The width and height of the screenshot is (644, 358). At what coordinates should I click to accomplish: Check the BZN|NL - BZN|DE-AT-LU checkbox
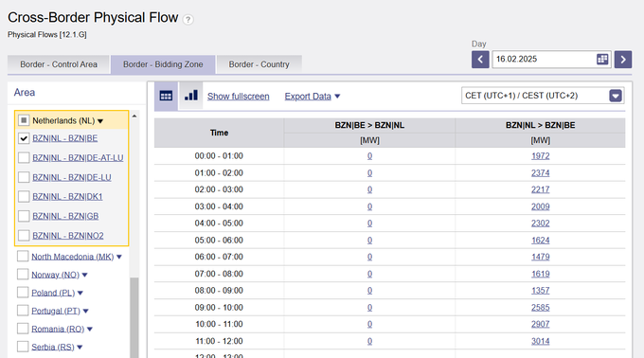tap(24, 157)
